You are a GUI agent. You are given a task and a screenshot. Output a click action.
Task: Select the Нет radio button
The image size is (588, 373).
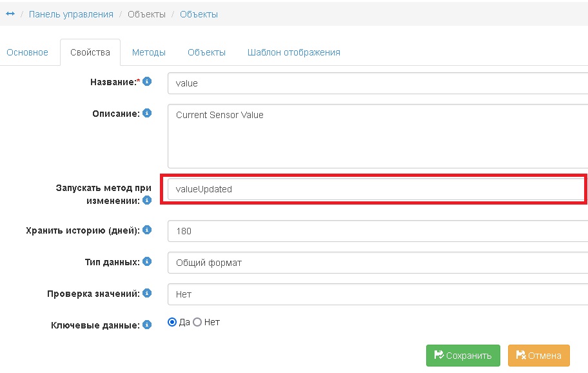point(198,322)
